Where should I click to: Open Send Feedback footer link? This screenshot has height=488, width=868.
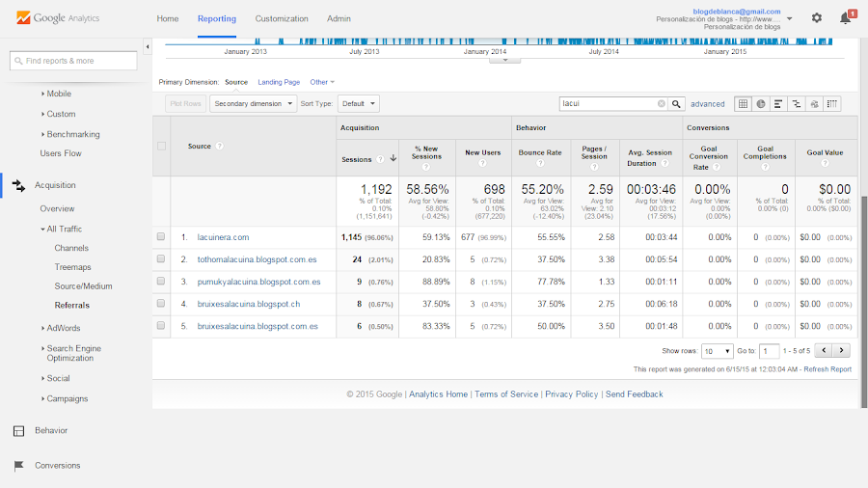point(634,393)
